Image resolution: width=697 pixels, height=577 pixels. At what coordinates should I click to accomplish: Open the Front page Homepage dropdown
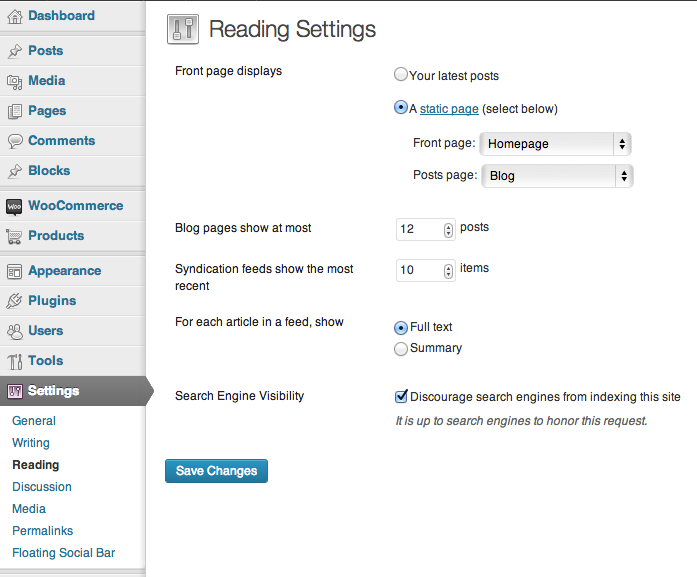tap(555, 144)
